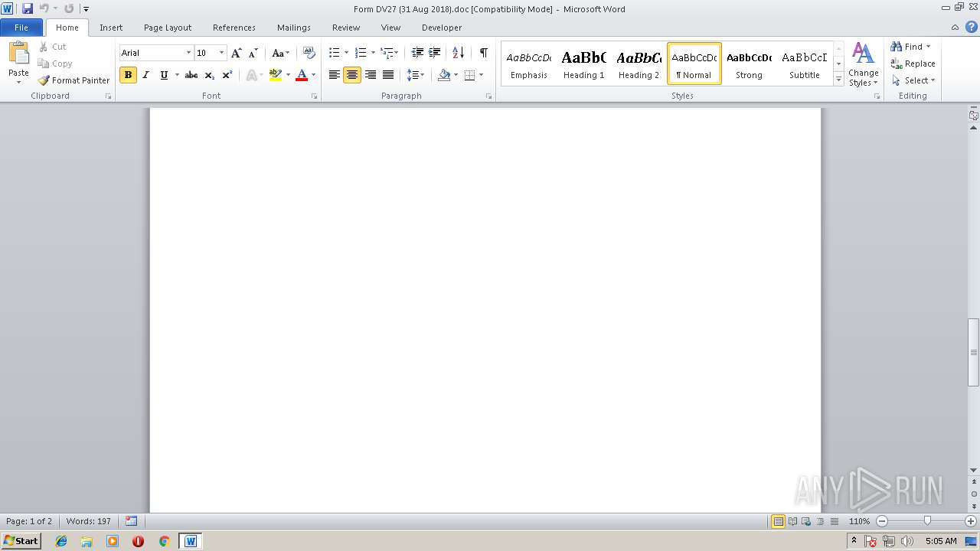Screen dimensions: 980x551
Task: Click the Format Painter tool
Action: coord(73,80)
